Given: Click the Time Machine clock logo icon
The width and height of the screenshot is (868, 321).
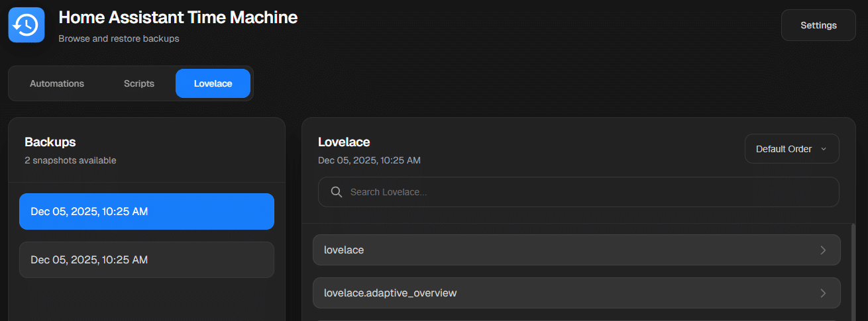Looking at the screenshot, I should pos(27,25).
